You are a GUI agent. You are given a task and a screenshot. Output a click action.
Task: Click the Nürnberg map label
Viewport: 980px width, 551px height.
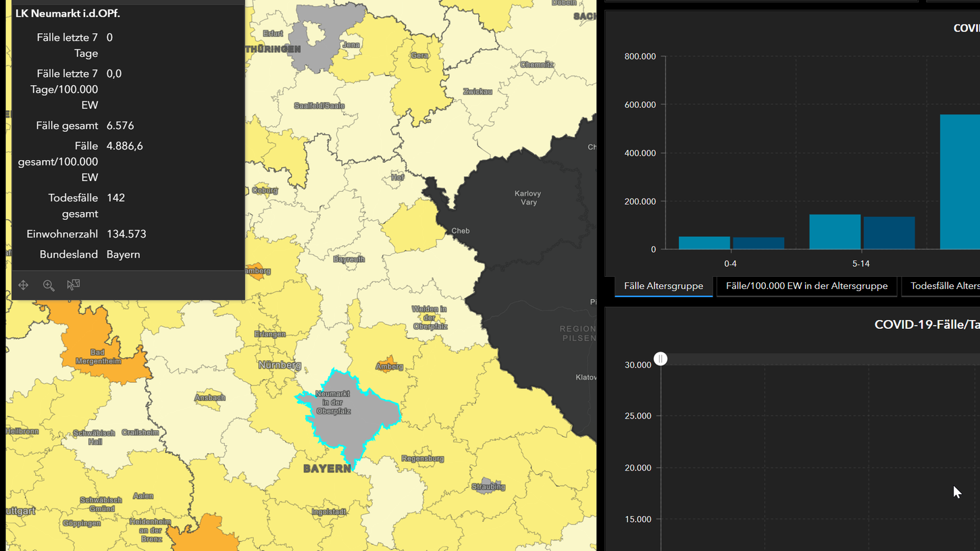click(x=280, y=365)
